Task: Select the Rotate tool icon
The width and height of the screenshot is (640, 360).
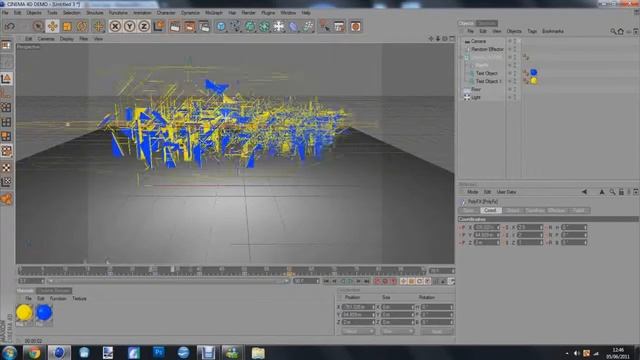Action: [x=82, y=27]
